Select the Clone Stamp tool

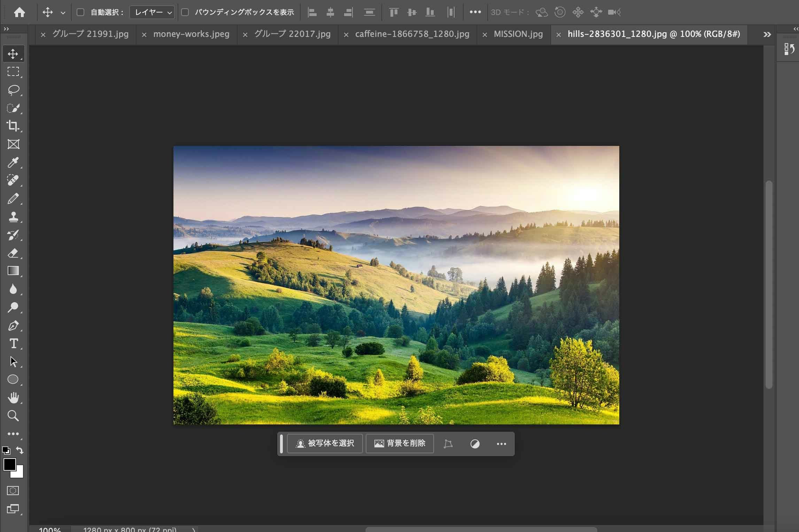pos(13,217)
